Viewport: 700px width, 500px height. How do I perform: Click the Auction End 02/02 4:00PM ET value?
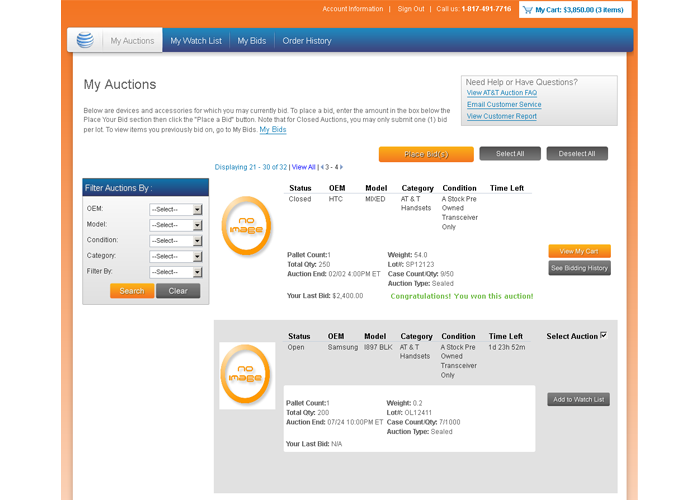[354, 274]
